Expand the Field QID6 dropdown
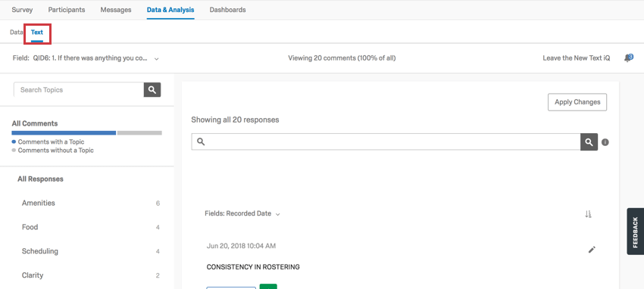644x289 pixels. click(86, 58)
